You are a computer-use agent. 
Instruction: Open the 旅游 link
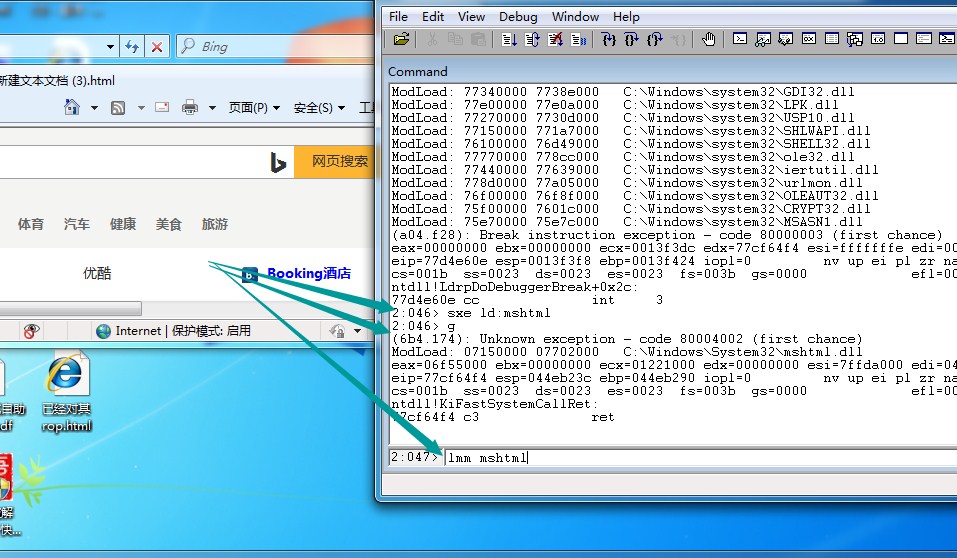click(215, 224)
